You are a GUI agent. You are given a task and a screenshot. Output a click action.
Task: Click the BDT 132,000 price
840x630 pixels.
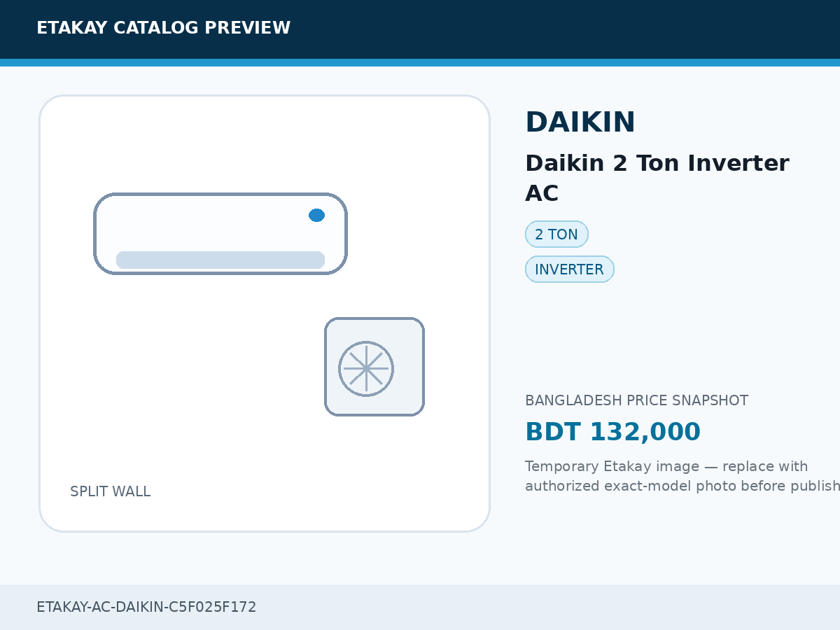(x=612, y=432)
